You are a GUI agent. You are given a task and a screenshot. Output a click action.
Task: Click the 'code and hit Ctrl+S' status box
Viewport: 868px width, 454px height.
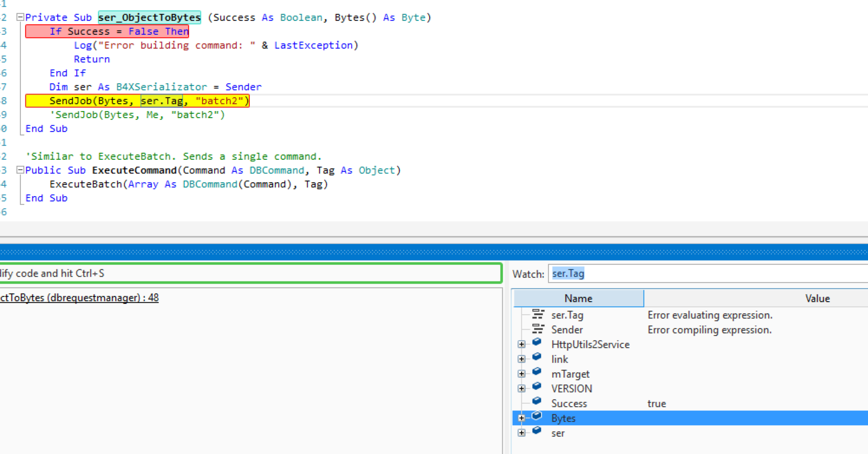click(251, 273)
